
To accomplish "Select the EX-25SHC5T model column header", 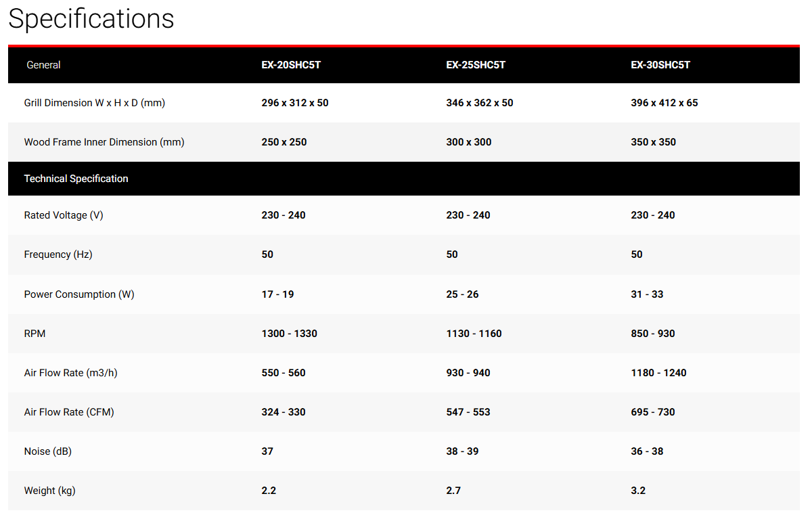I will 476,65.
